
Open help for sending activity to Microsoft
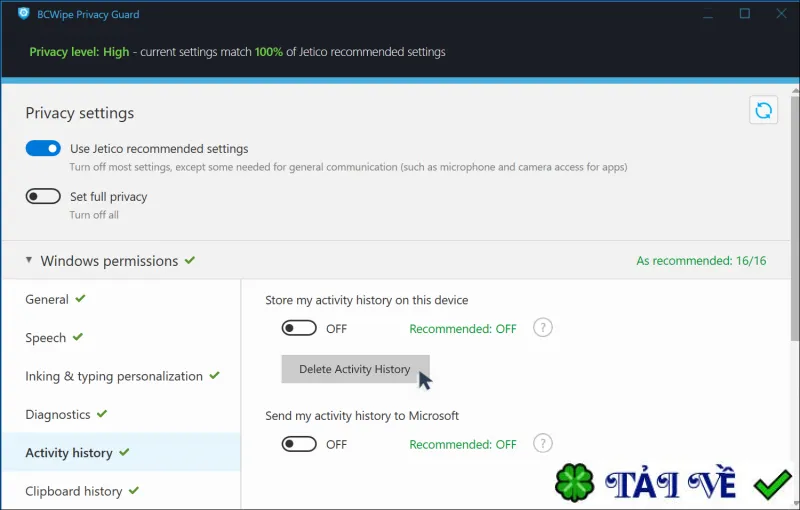pos(542,443)
